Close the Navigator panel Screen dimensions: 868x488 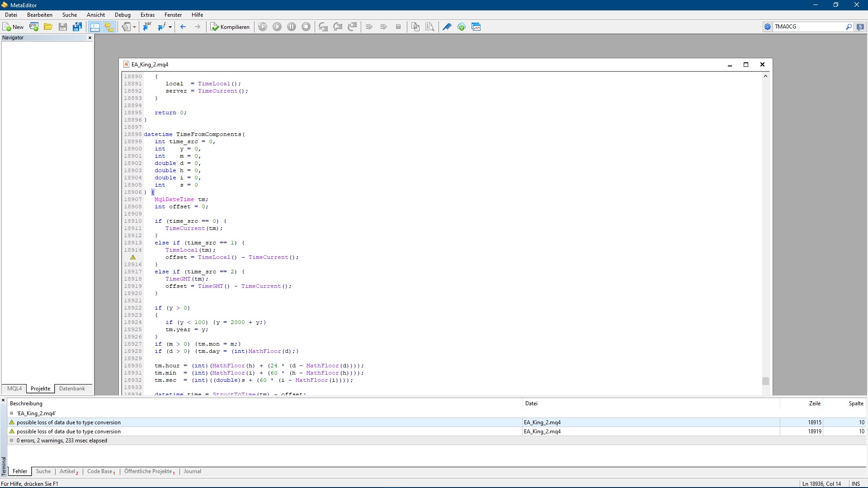(90, 38)
